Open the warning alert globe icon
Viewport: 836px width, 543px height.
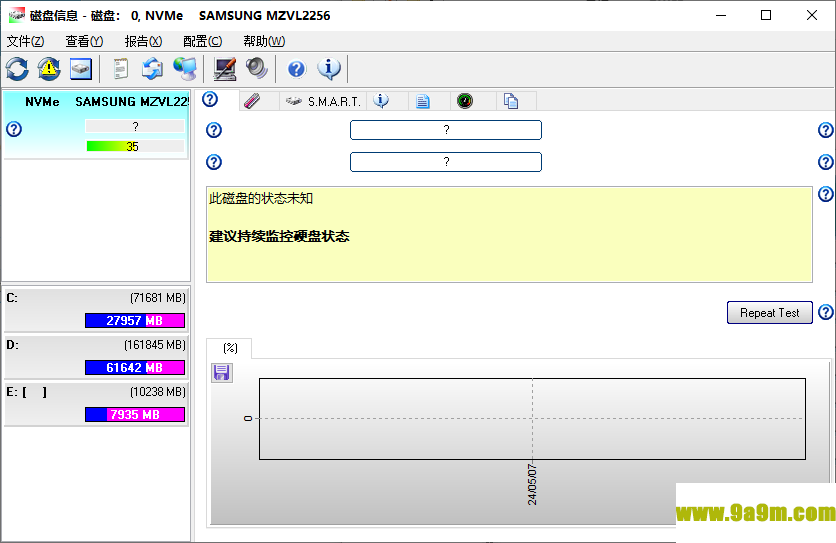(49, 69)
